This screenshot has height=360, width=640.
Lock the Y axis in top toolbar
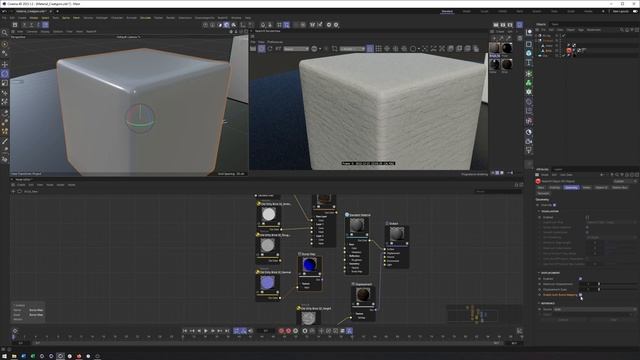[31, 25]
